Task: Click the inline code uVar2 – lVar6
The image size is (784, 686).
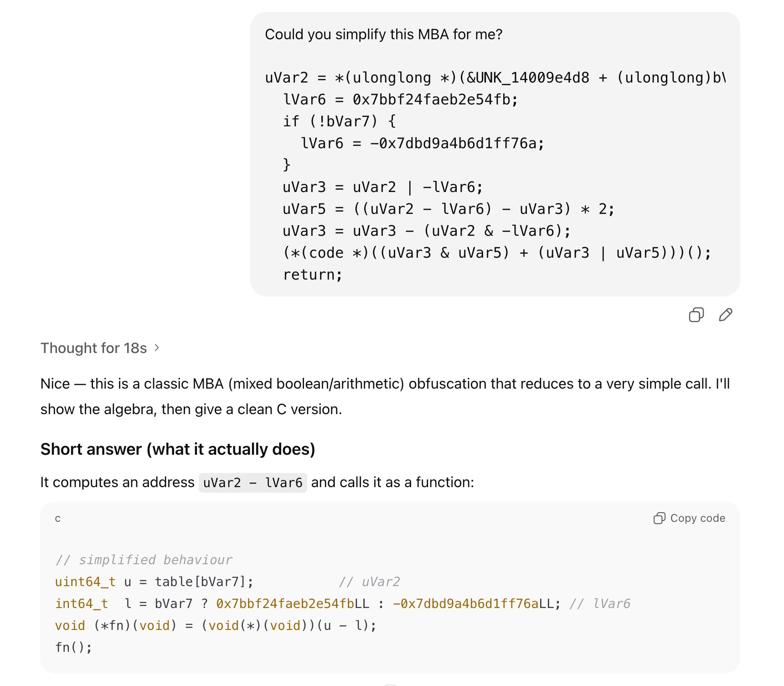Action: (x=253, y=483)
